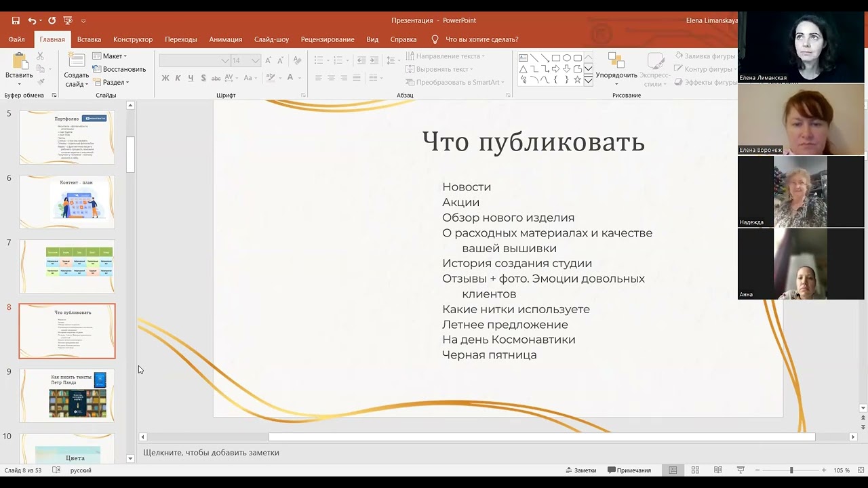The width and height of the screenshot is (868, 488).
Task: Create a new slide with Создать слайд icon
Action: click(x=77, y=60)
